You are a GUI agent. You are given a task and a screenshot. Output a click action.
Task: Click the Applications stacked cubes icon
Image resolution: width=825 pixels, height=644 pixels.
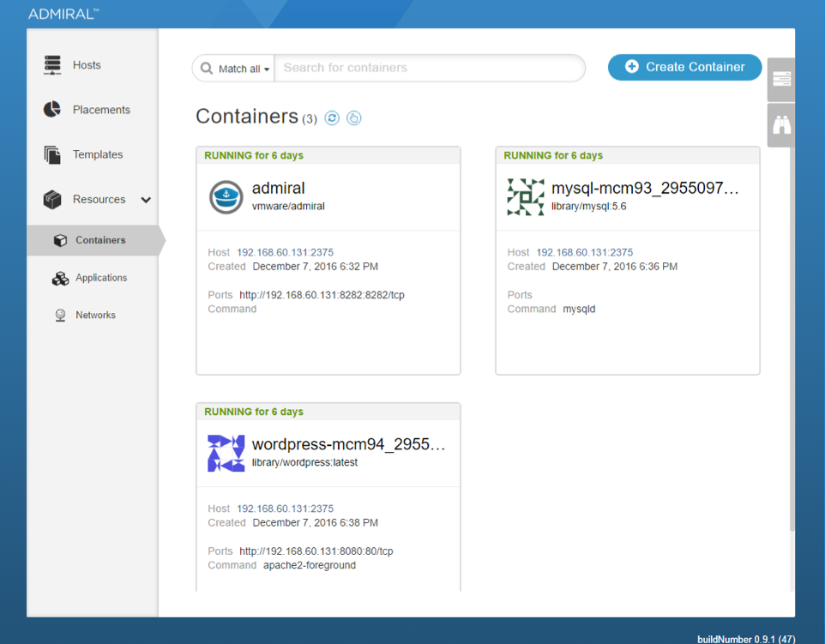(61, 278)
